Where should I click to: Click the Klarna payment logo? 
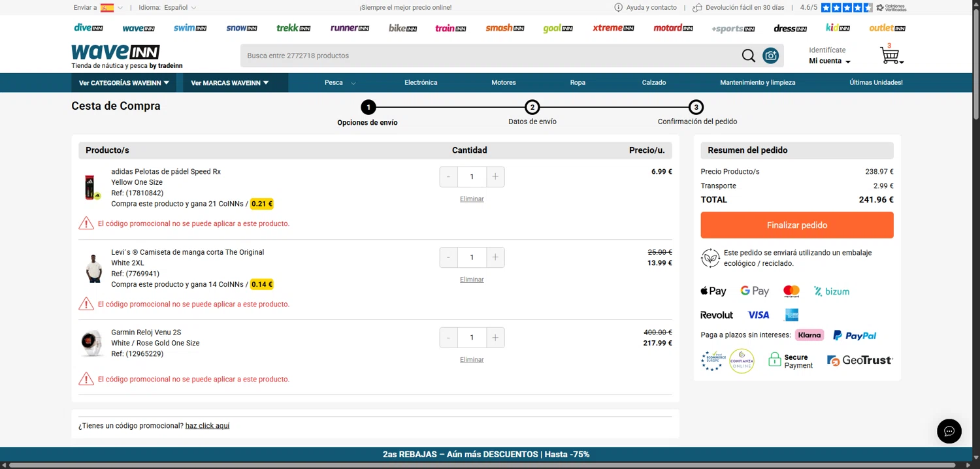[809, 335]
